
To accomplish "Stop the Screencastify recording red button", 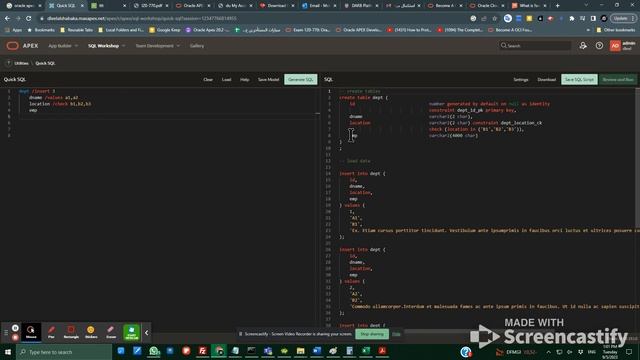I will click(x=15, y=337).
